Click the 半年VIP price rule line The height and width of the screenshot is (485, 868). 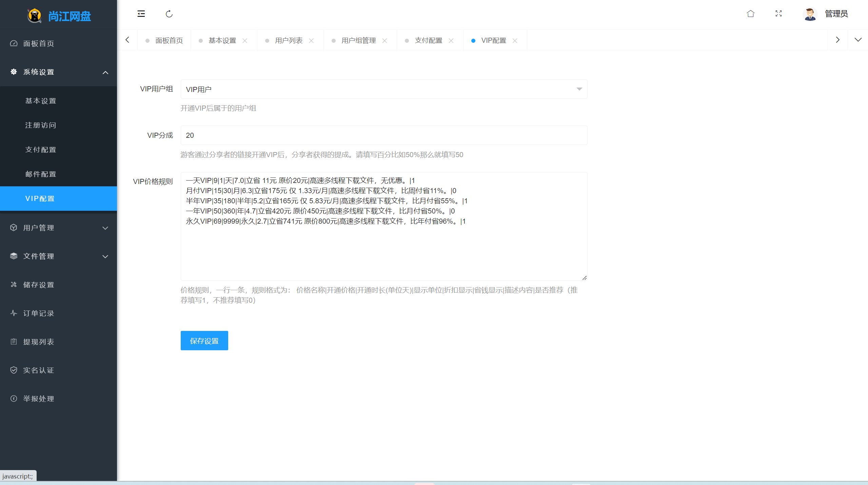[327, 201]
